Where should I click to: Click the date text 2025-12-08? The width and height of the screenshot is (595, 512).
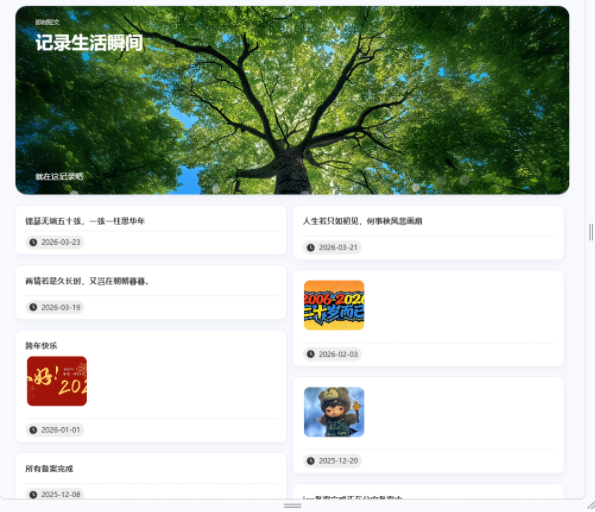point(61,495)
